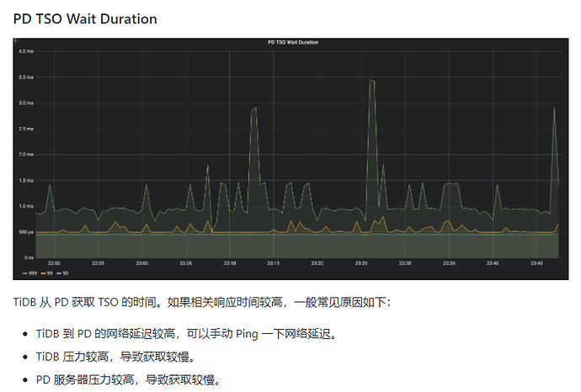Click the bullet "TiDB 压力较高，导致获取较慢"
This screenshot has height=392, width=581.
115,357
